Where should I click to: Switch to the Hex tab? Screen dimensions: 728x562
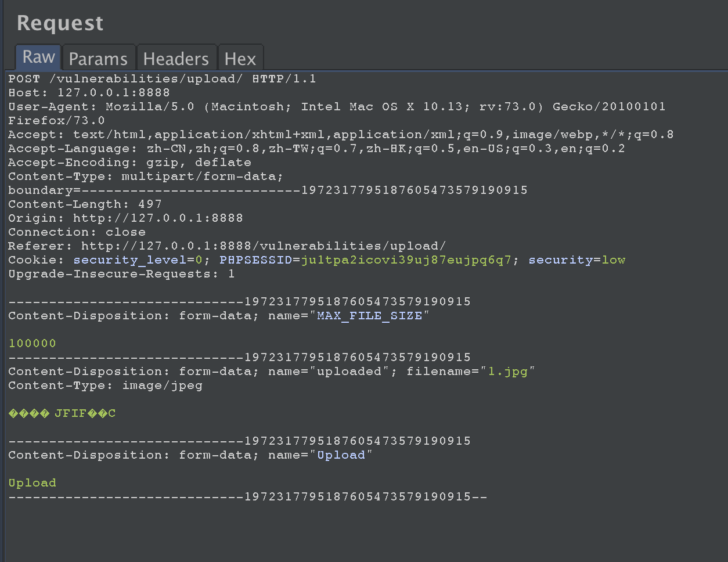point(240,59)
